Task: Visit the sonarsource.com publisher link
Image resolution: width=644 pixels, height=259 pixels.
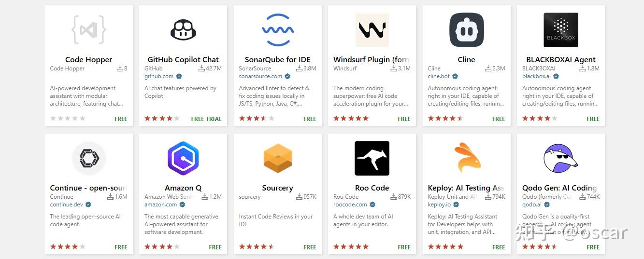Action: [x=260, y=76]
